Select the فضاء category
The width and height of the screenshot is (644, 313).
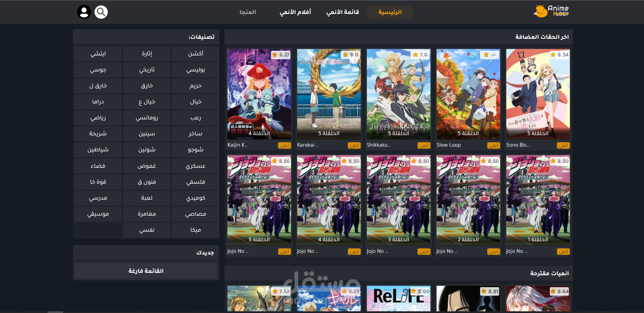[x=98, y=166]
